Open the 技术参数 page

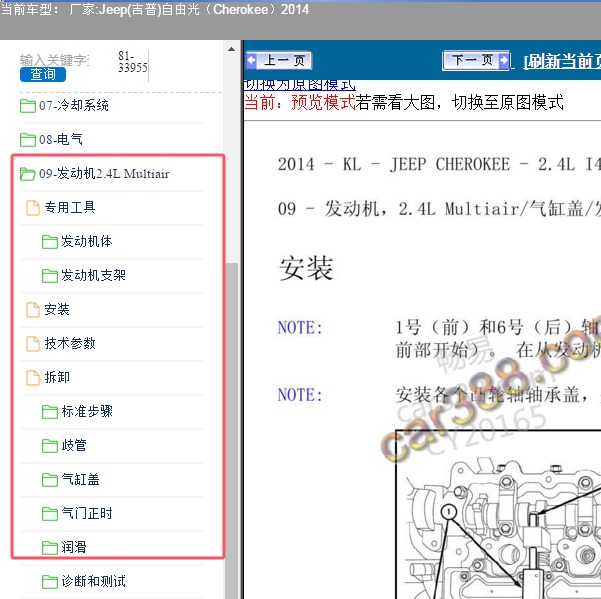(x=70, y=343)
